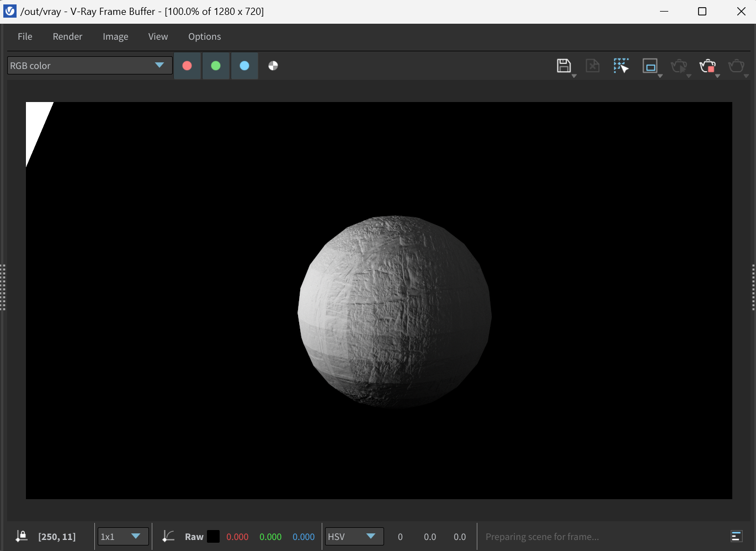
Task: Toggle the green channel button
Action: [216, 66]
